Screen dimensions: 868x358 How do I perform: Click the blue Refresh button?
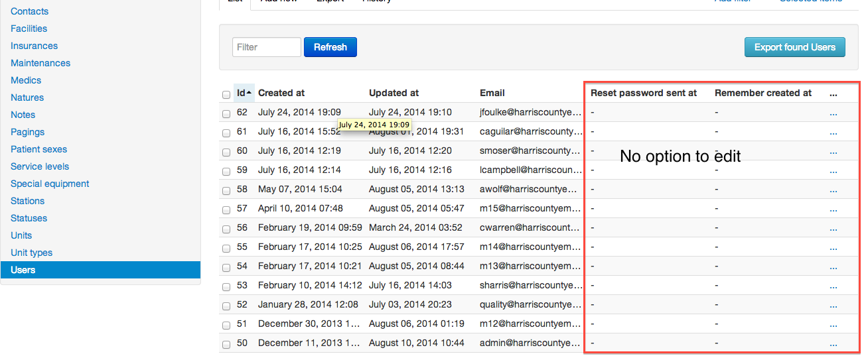(x=330, y=47)
